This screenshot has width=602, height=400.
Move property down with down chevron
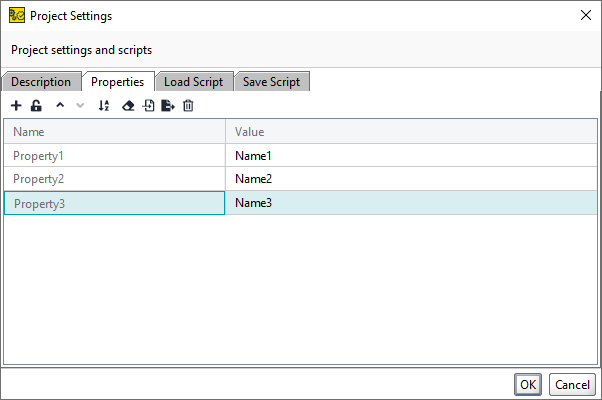coord(80,106)
